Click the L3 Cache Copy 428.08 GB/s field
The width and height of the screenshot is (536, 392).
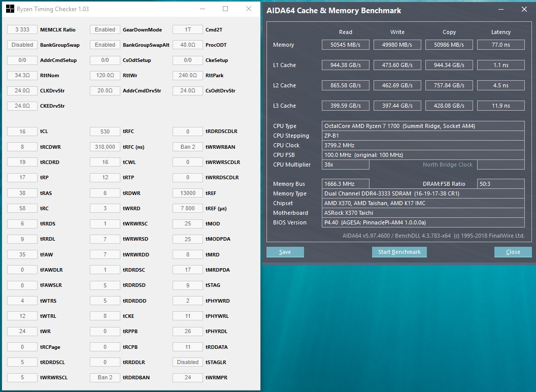click(x=449, y=106)
